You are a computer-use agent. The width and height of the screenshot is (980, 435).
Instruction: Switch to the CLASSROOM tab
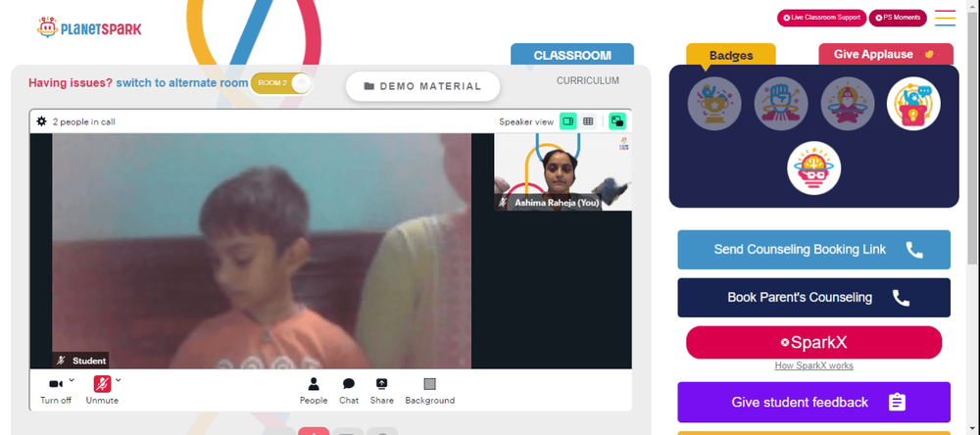pos(572,55)
